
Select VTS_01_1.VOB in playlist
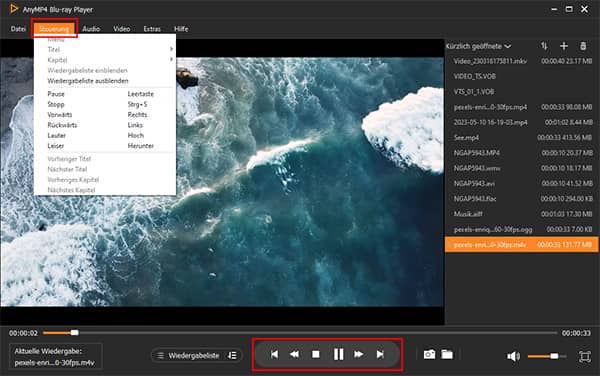coord(522,92)
